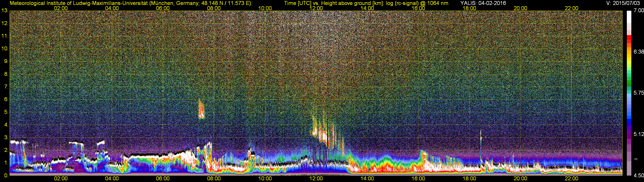Click the 6.38 value on the color scale
The height and width of the screenshot is (182, 644).
pos(638,52)
